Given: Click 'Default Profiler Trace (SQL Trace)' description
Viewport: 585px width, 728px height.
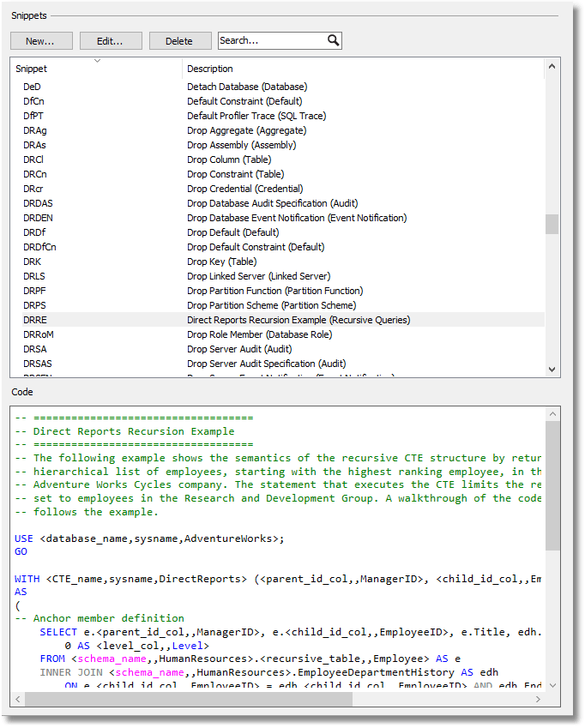Looking at the screenshot, I should point(256,116).
